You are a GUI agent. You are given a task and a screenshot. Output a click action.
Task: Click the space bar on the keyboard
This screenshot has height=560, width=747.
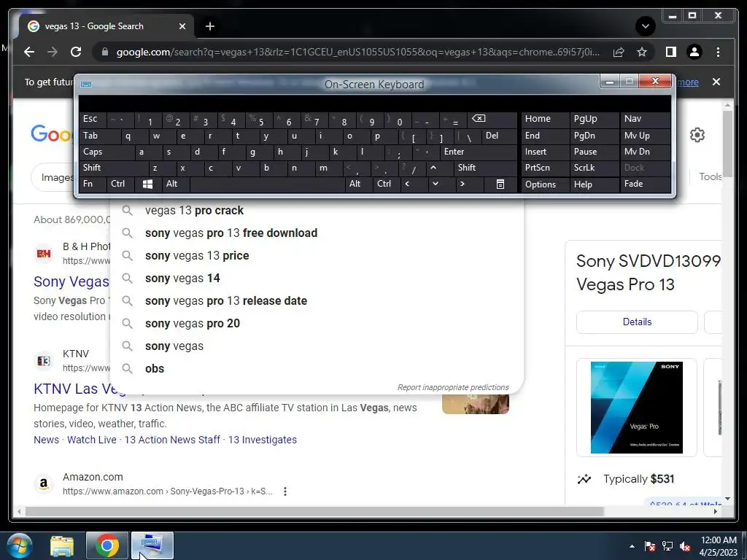267,184
